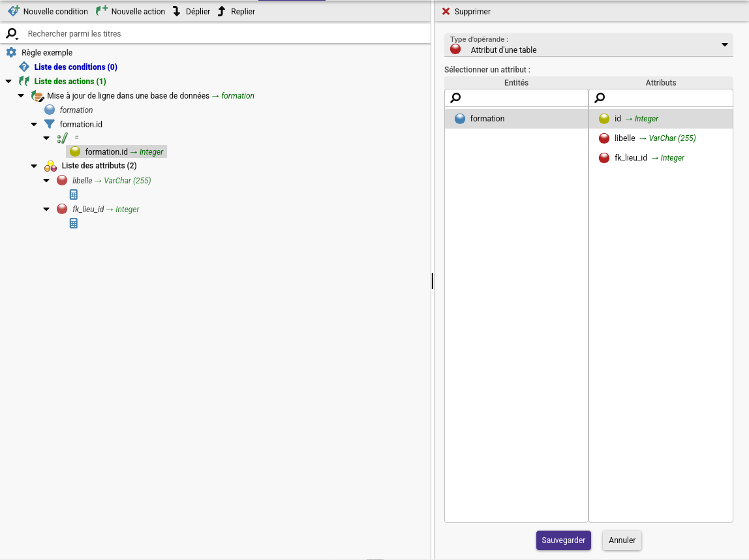Select fk_lieu_id → Integer in tree
The height and width of the screenshot is (560, 749).
click(x=106, y=210)
